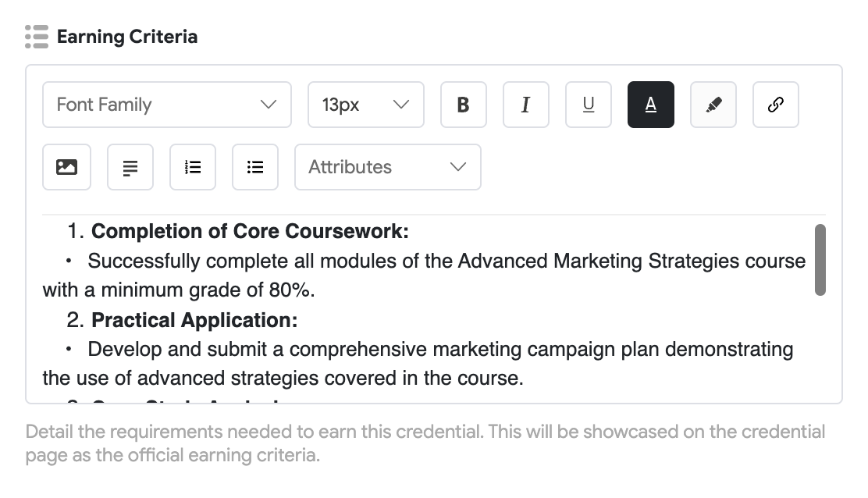Open the Font Family dropdown
This screenshot has width=868, height=498.
(x=166, y=105)
